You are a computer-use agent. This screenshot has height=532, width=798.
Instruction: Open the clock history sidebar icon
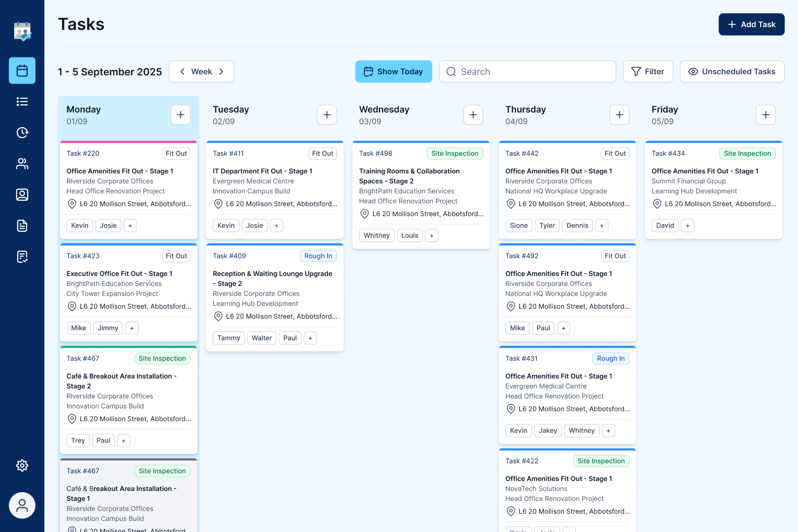(22, 133)
